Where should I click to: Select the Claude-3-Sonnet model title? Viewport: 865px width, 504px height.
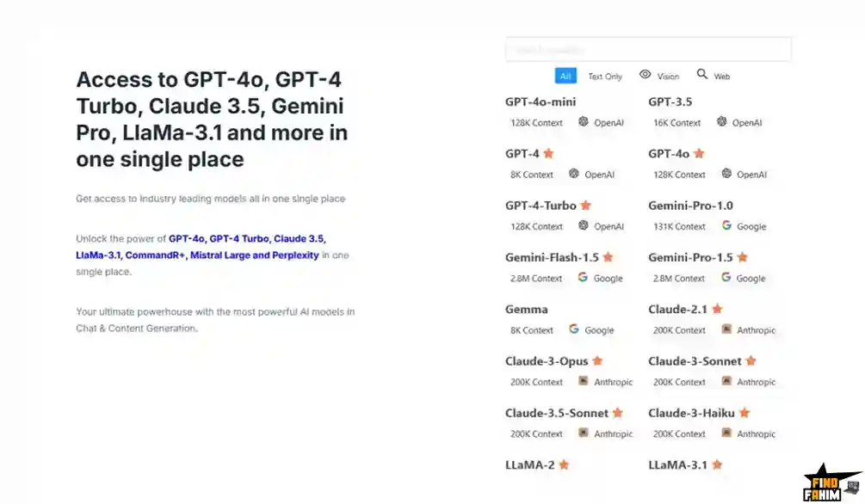coord(695,361)
